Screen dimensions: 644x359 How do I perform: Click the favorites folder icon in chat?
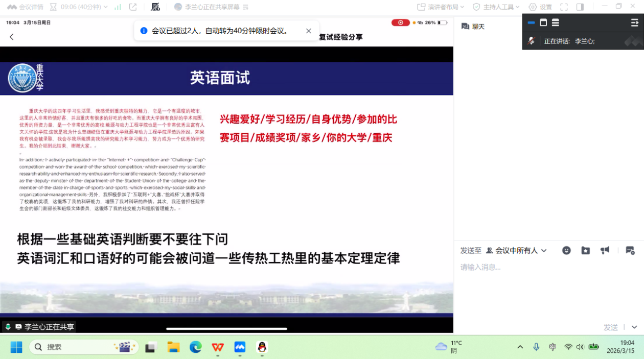coord(585,250)
